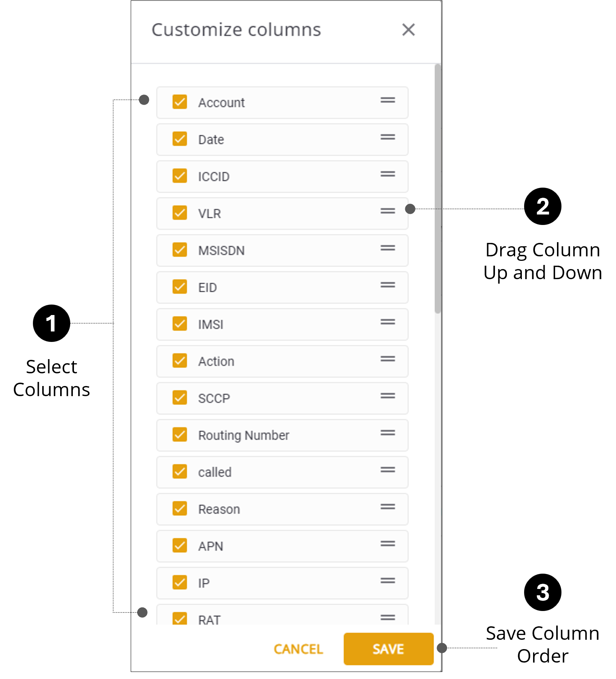Click the reorder handle for Routing Number
The height and width of the screenshot is (679, 616).
[x=388, y=433]
